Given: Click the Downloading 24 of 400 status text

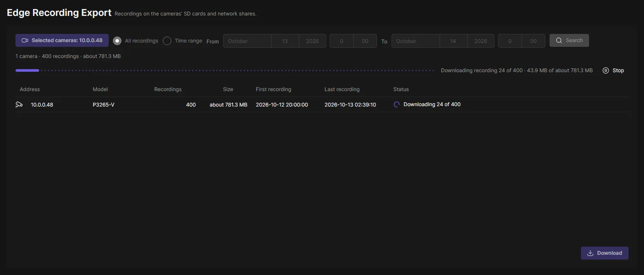Looking at the screenshot, I should point(432,104).
